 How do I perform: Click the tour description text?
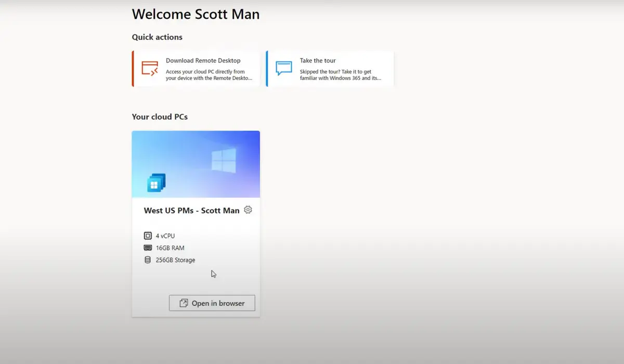340,75
